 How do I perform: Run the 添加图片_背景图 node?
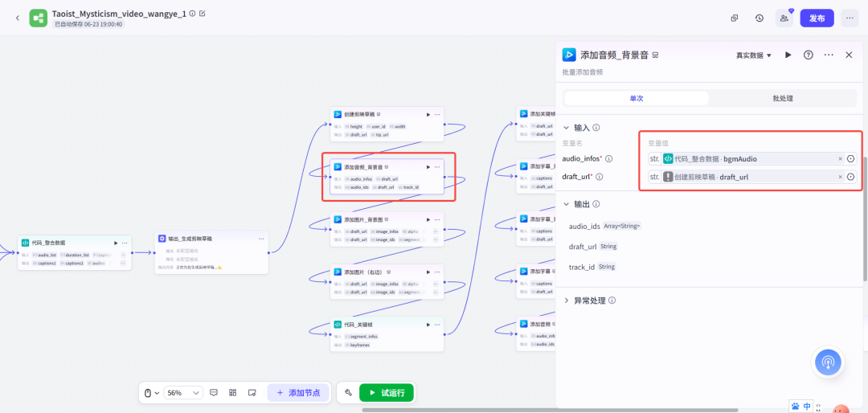click(428, 219)
